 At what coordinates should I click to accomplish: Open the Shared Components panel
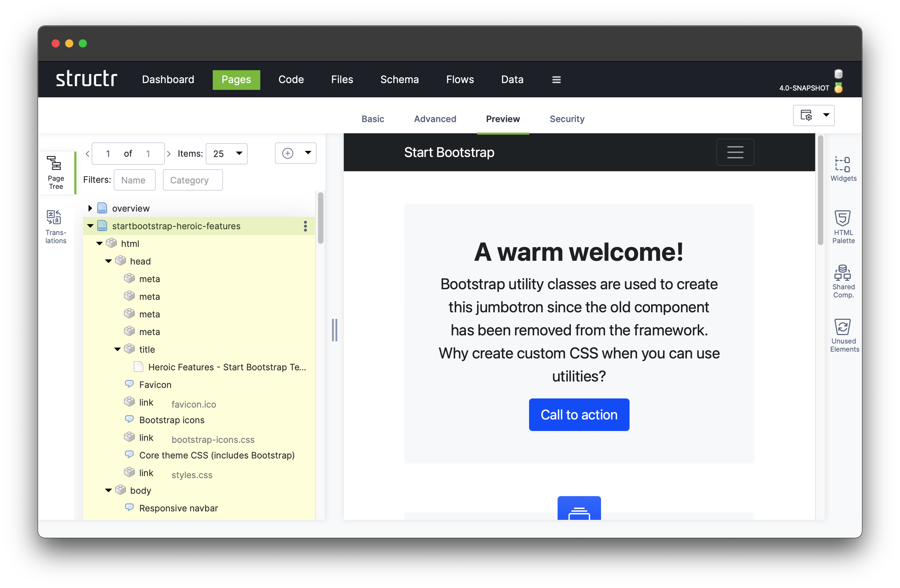coord(843,280)
